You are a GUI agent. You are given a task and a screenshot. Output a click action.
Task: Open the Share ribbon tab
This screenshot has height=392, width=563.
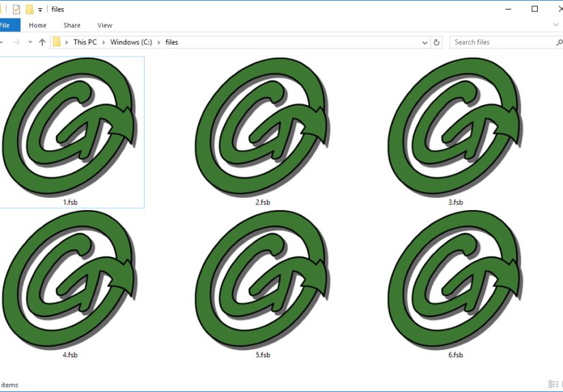[72, 25]
